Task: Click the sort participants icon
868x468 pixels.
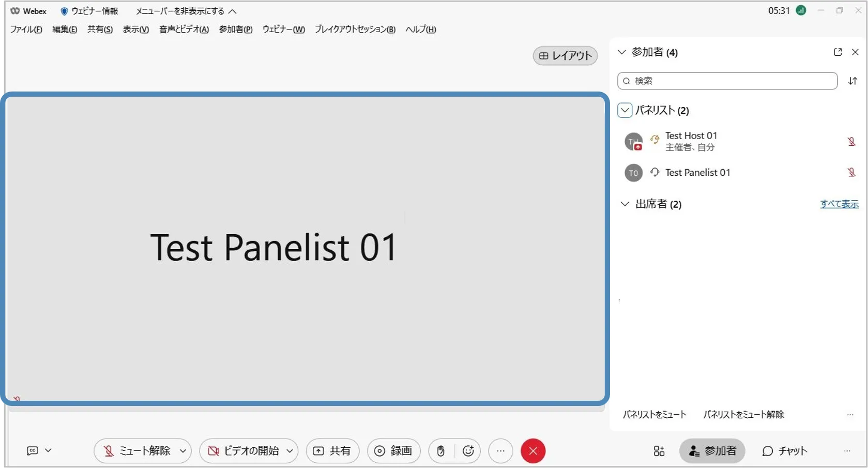Action: coord(852,81)
